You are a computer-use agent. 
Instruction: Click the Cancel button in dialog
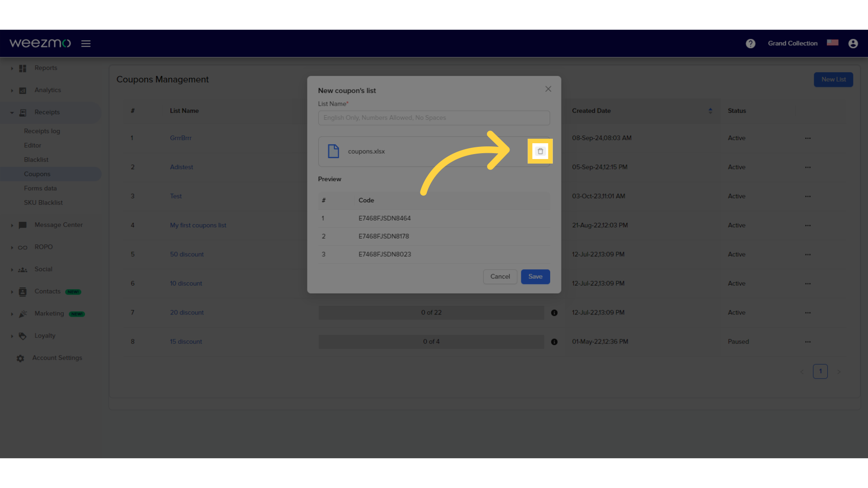[500, 277]
